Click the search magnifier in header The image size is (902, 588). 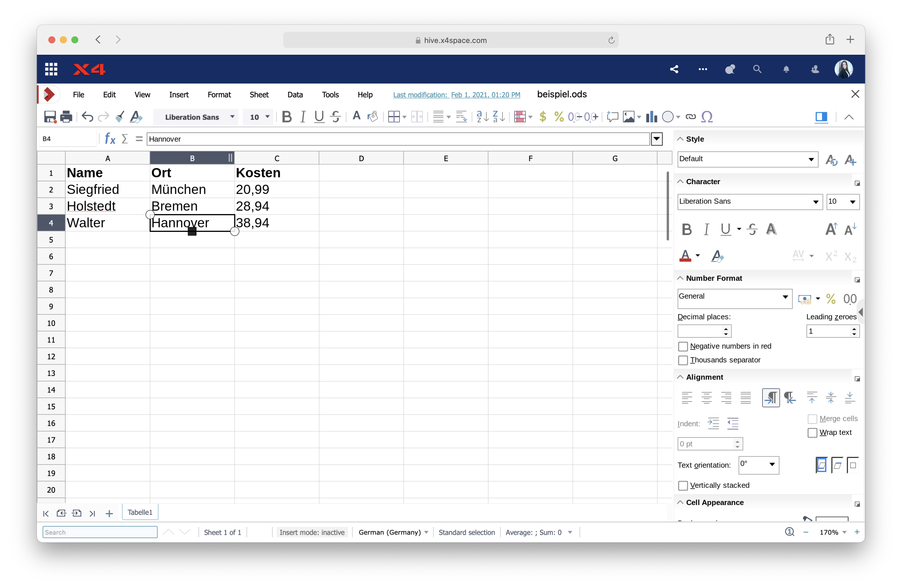757,69
